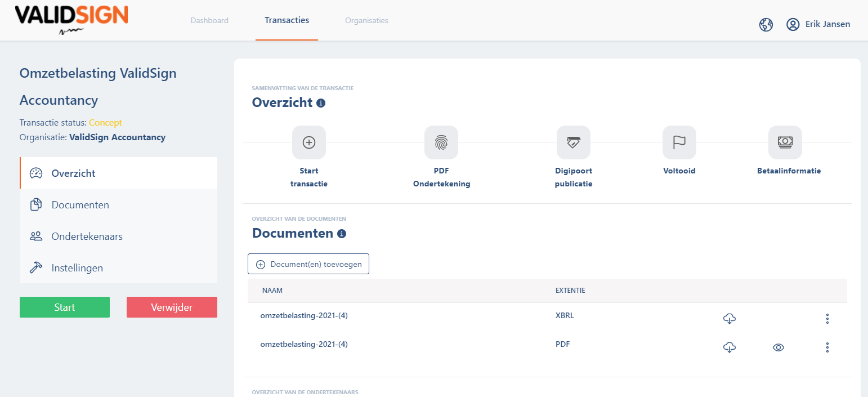Select the Transacties tab

[287, 20]
